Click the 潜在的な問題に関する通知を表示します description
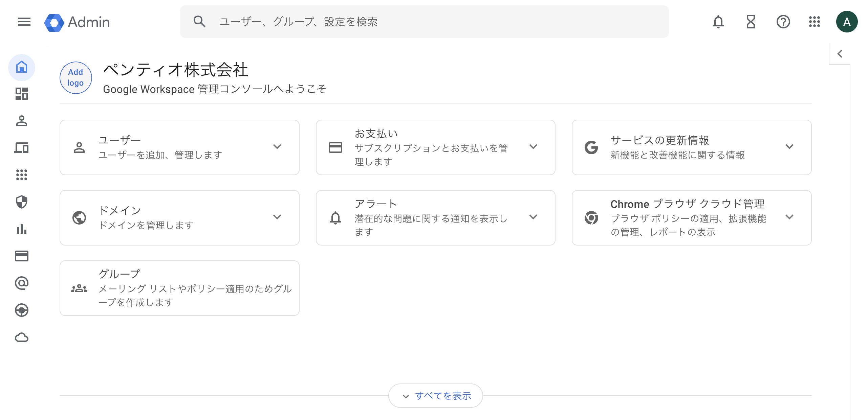This screenshot has height=420, width=868. 431,225
